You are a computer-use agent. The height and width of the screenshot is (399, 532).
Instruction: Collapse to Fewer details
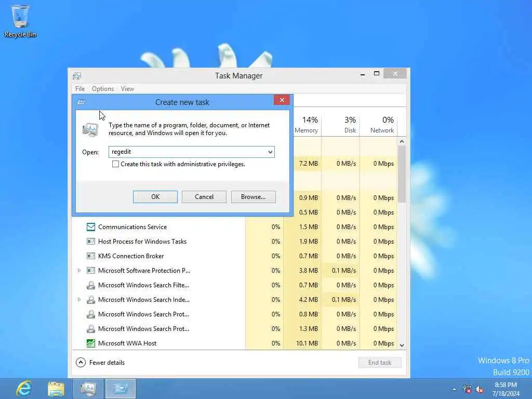coord(100,363)
